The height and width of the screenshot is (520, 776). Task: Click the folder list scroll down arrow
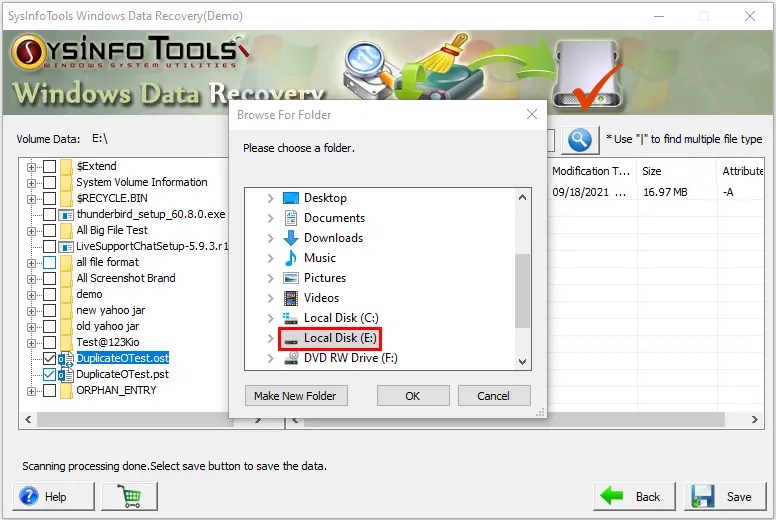click(522, 361)
